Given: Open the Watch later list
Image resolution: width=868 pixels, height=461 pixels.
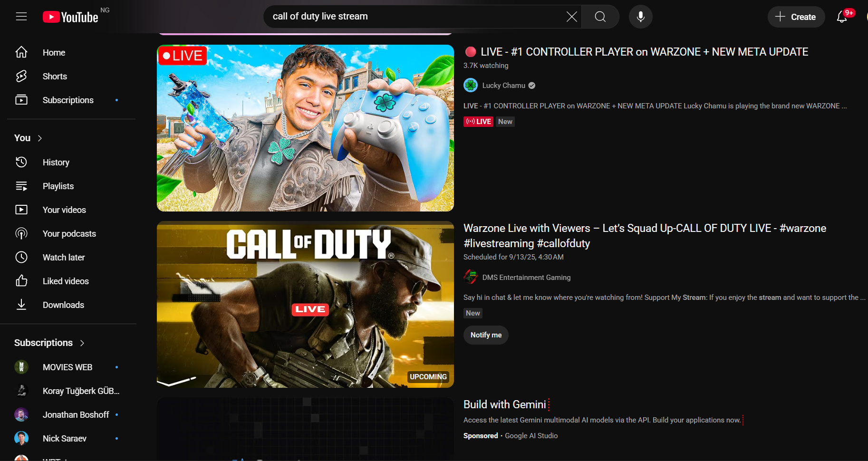Looking at the screenshot, I should point(71,257).
